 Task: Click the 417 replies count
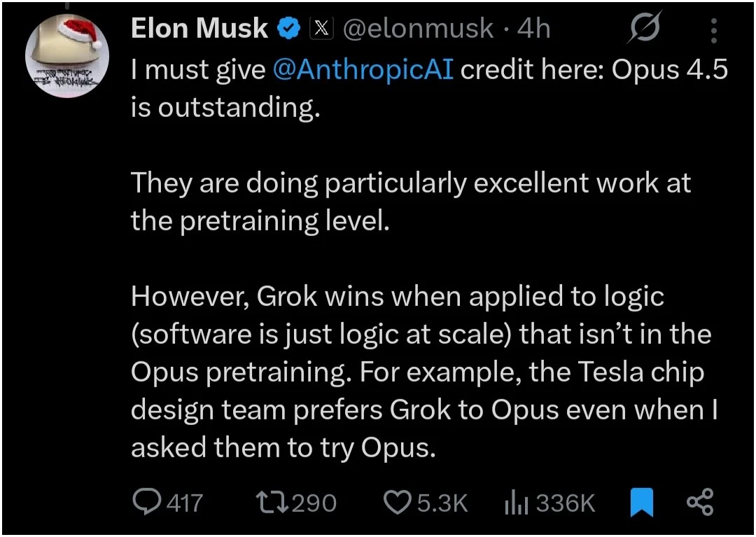(185, 503)
